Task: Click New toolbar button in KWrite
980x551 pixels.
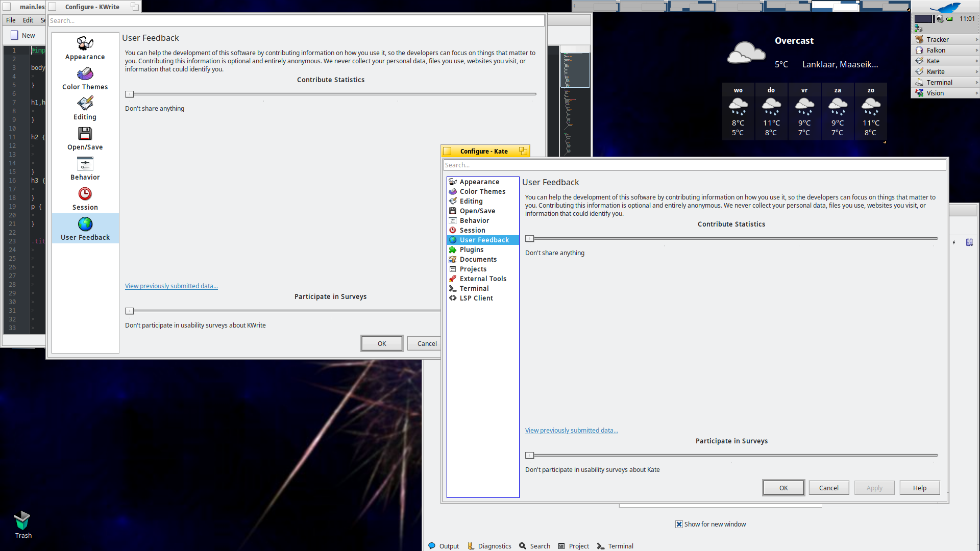Action: [23, 35]
